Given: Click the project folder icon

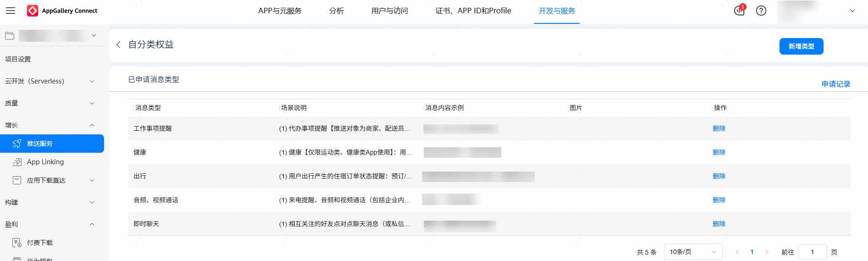Looking at the screenshot, I should pyautogui.click(x=10, y=36).
